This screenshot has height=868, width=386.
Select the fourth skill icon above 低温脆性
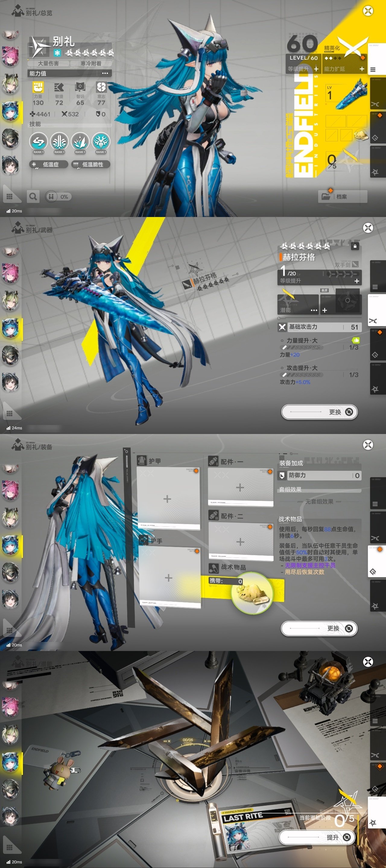click(100, 142)
